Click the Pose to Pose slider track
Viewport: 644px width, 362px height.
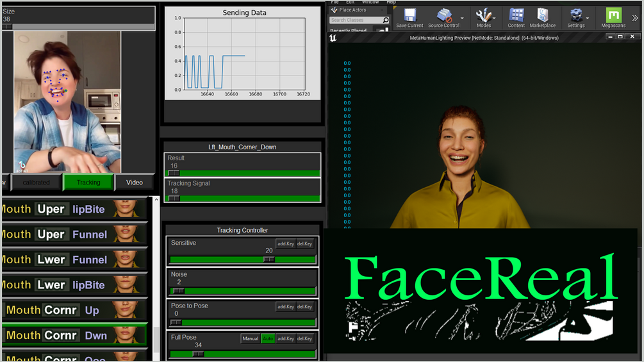[242, 323]
